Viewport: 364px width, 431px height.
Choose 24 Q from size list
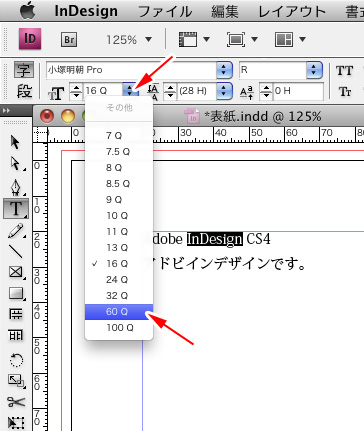tap(119, 280)
